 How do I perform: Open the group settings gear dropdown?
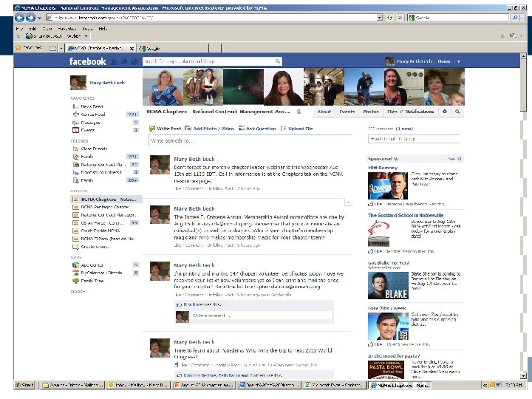point(445,112)
